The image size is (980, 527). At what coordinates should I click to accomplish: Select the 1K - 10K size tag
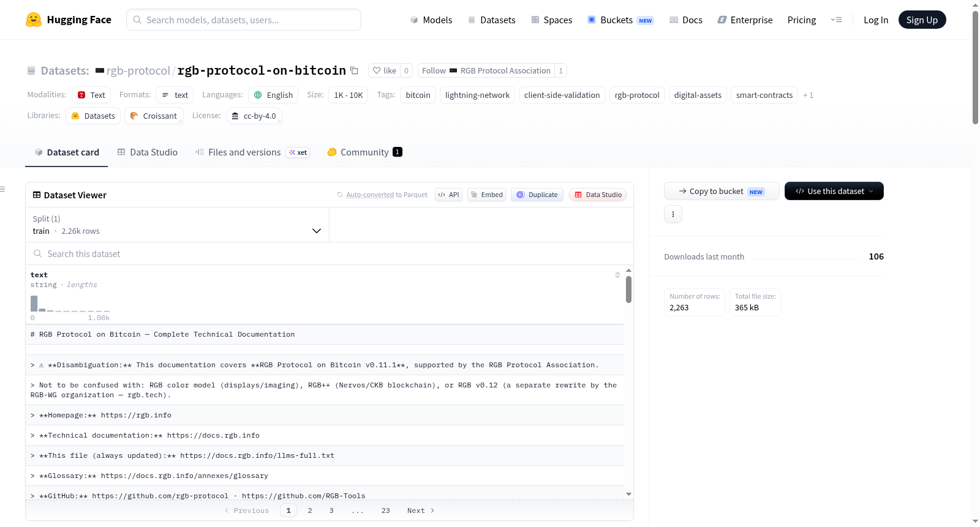(x=349, y=95)
